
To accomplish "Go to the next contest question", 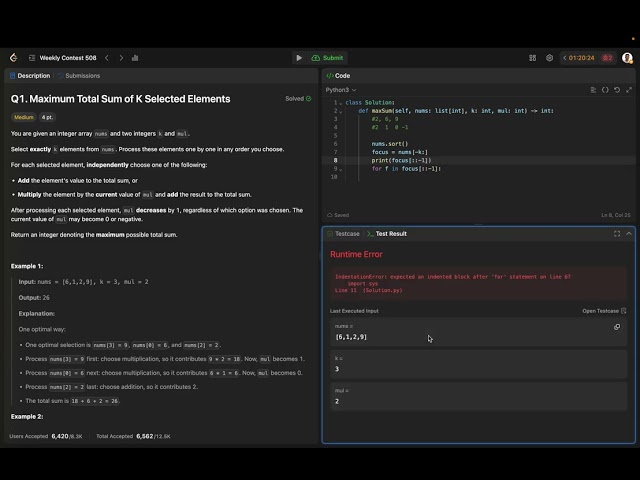I will click(x=121, y=58).
